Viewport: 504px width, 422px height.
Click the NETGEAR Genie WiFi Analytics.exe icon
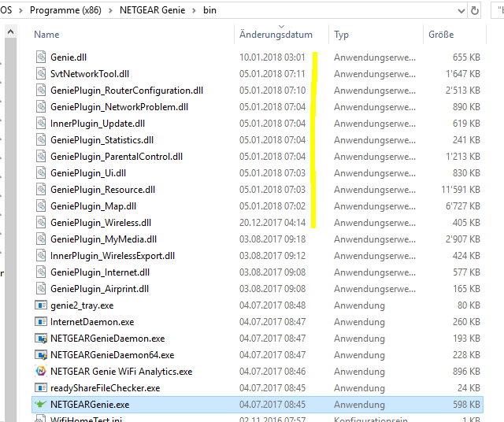(41, 372)
